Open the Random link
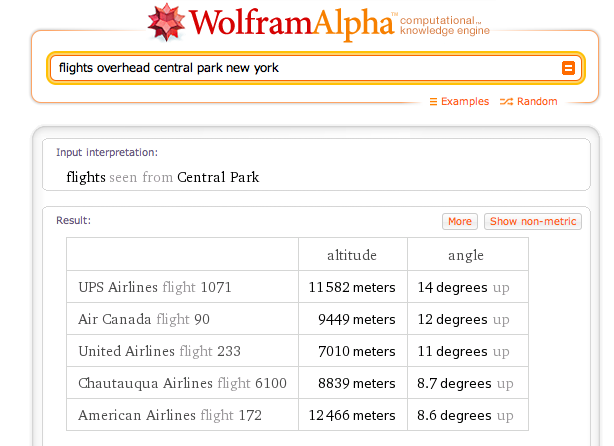 pyautogui.click(x=537, y=101)
